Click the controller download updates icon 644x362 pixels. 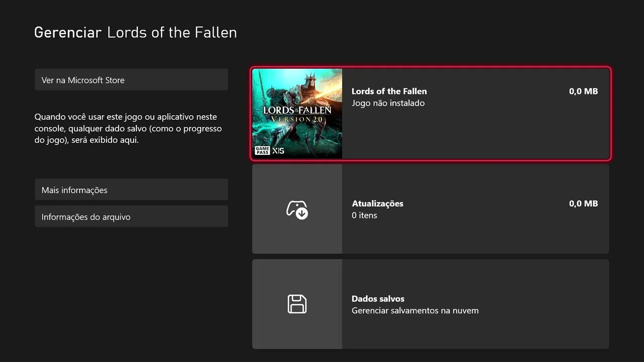297,209
